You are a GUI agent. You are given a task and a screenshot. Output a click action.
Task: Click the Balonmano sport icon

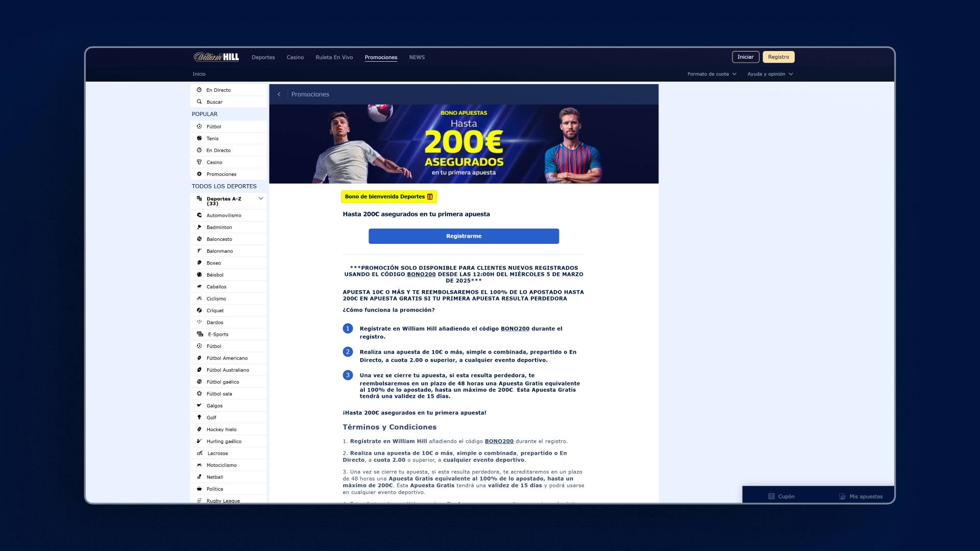tap(199, 251)
